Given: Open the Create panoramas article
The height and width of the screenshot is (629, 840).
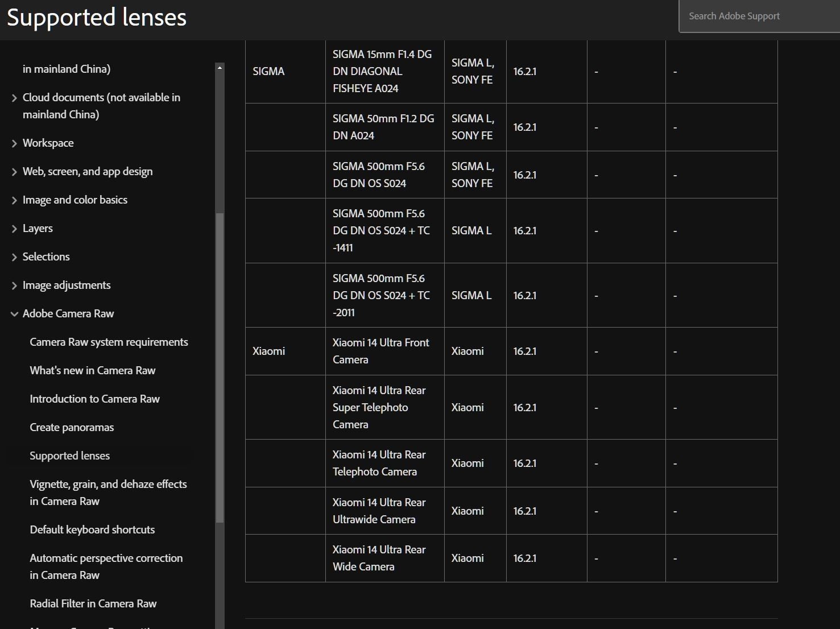Looking at the screenshot, I should (x=72, y=427).
